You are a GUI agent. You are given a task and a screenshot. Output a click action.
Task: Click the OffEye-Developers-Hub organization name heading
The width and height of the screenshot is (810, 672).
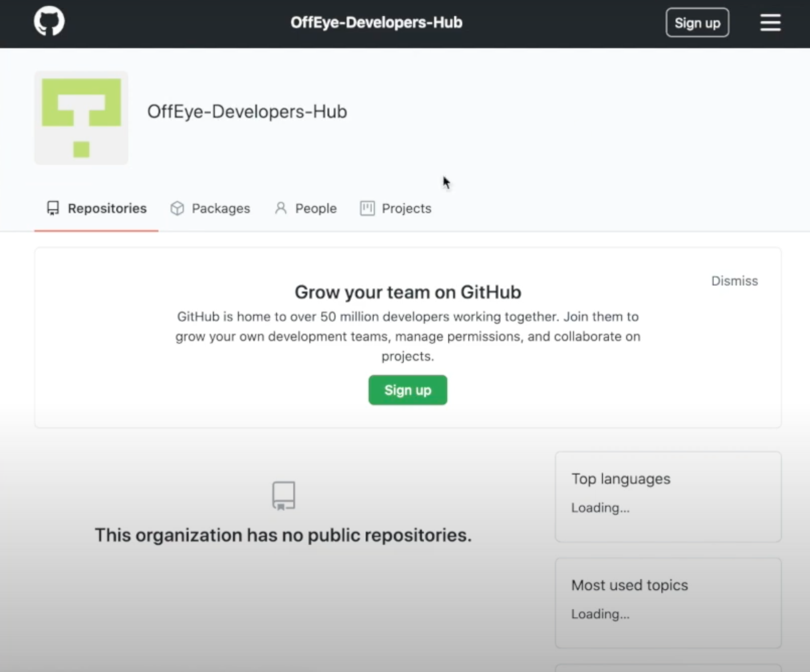click(x=247, y=112)
